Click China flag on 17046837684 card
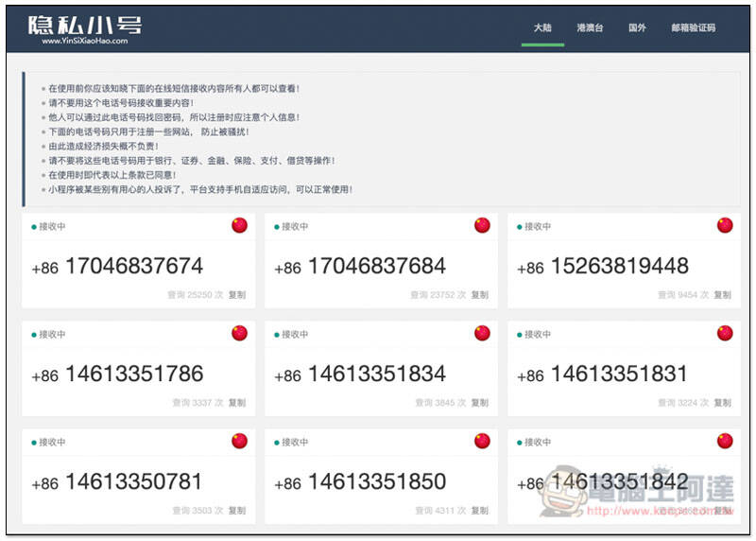This screenshot has height=541, width=756. (x=482, y=225)
